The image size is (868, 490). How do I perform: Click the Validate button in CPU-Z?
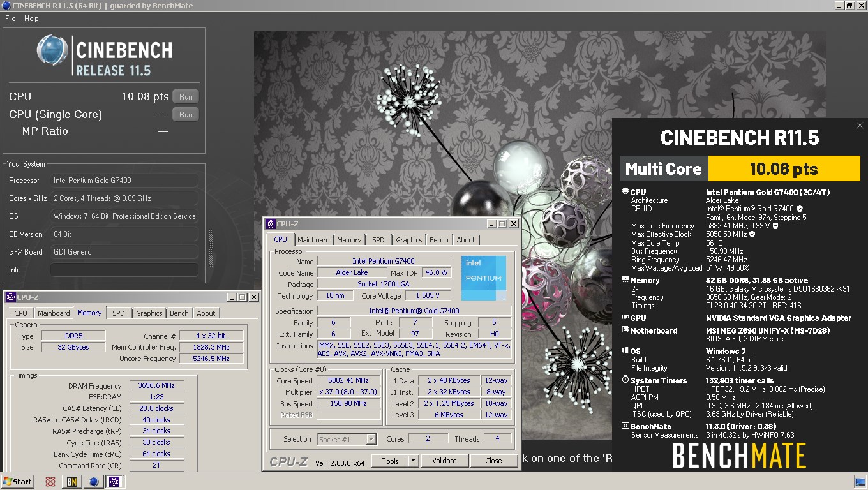(x=444, y=461)
